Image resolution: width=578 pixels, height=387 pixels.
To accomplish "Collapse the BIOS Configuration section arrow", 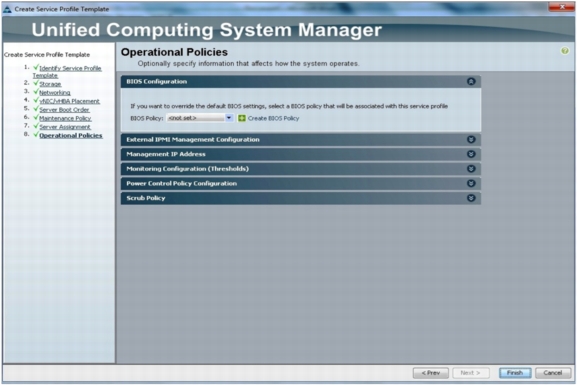I will pyautogui.click(x=471, y=81).
